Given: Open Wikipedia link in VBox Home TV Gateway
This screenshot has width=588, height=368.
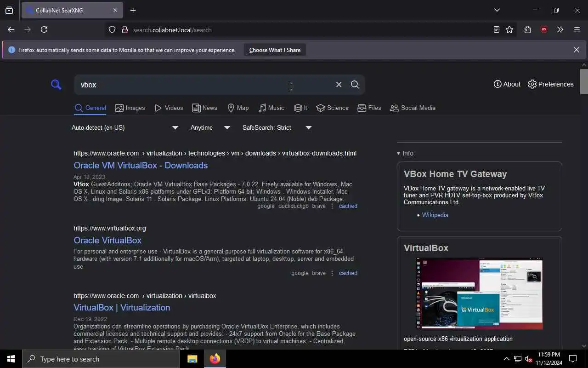Looking at the screenshot, I should pyautogui.click(x=435, y=215).
